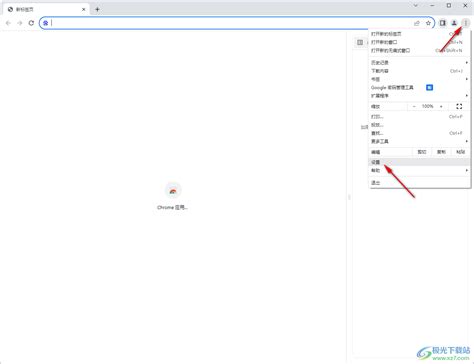474x364 pixels.
Task: Expand the 历史记录 (History) submenu
Action: [x=420, y=63]
